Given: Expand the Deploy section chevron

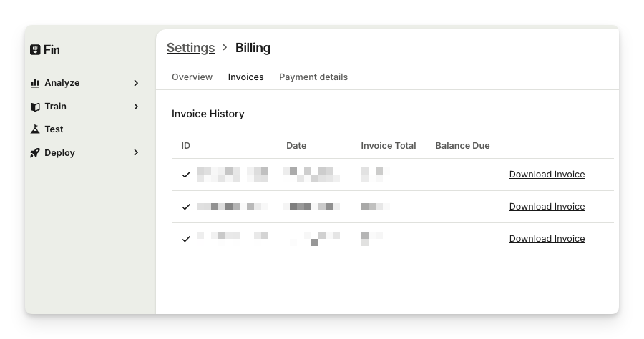Looking at the screenshot, I should click(x=136, y=153).
